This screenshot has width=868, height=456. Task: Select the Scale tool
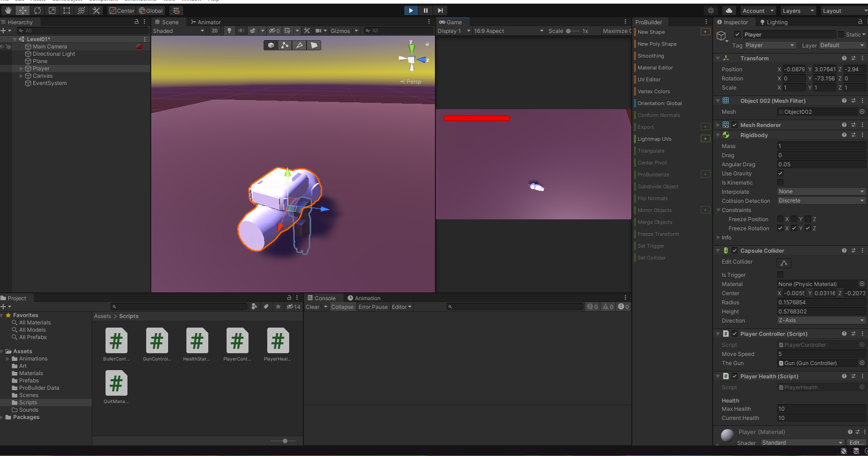[x=52, y=11]
